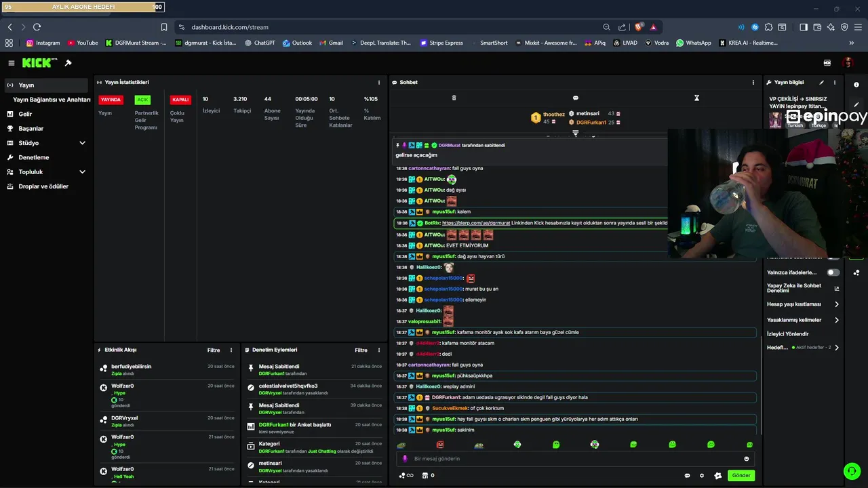Click celestialvelvet5hqvfko3 in Denetim Eylemleri
This screenshot has height=488, width=868.
click(x=288, y=386)
